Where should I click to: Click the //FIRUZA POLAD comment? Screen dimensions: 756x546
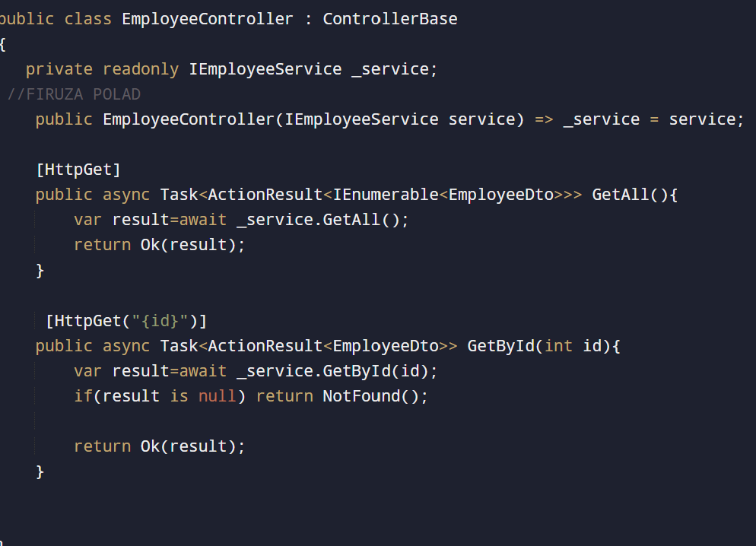tap(74, 94)
